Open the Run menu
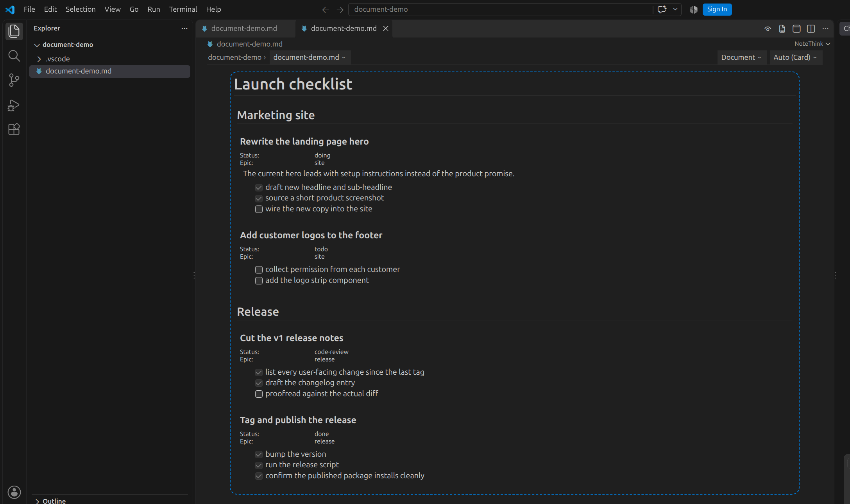Viewport: 850px width, 504px height. click(x=154, y=9)
